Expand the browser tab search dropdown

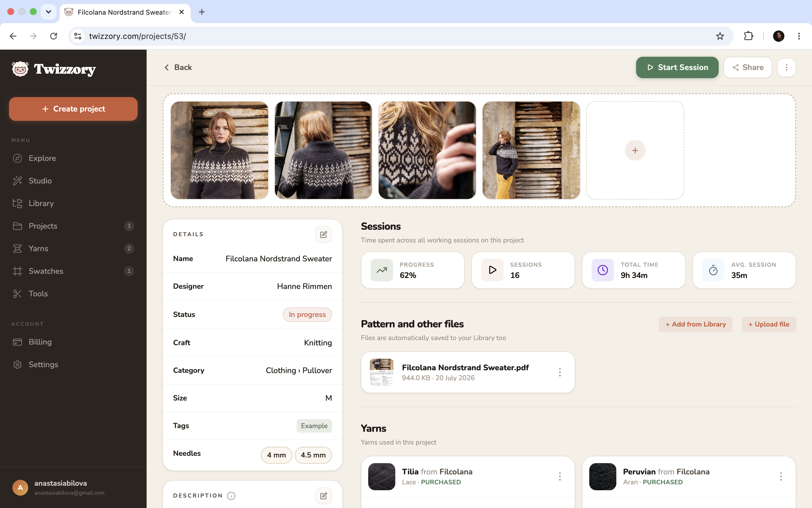tap(48, 12)
